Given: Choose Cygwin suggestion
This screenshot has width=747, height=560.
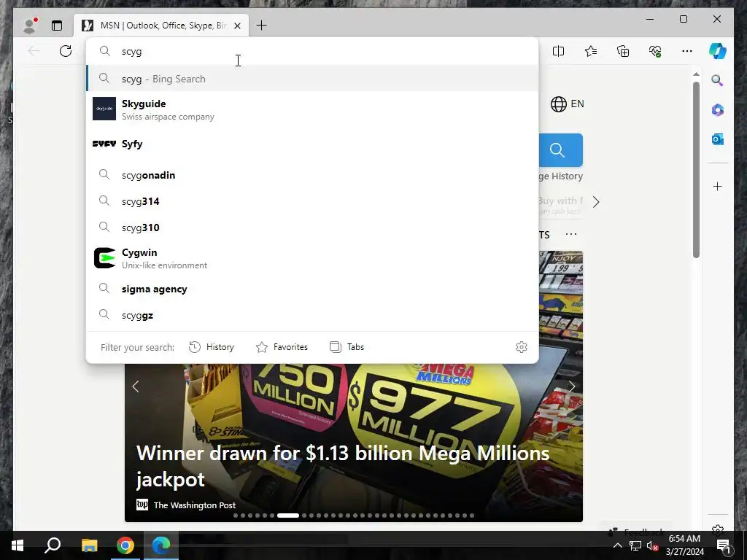Looking at the screenshot, I should click(x=312, y=258).
